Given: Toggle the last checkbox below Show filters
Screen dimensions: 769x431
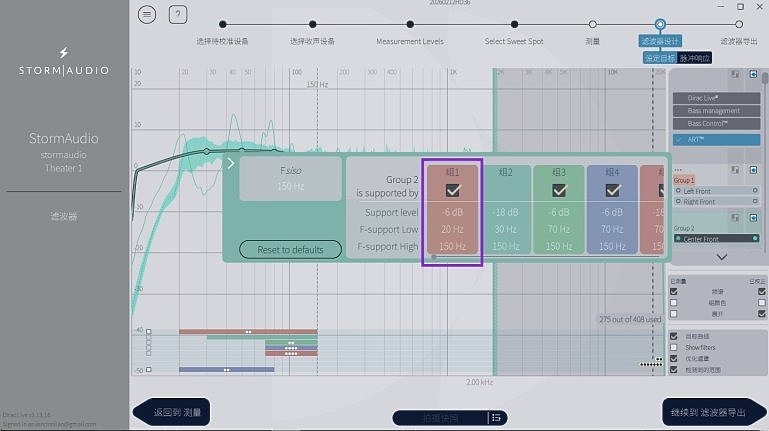Looking at the screenshot, I should pos(674,370).
